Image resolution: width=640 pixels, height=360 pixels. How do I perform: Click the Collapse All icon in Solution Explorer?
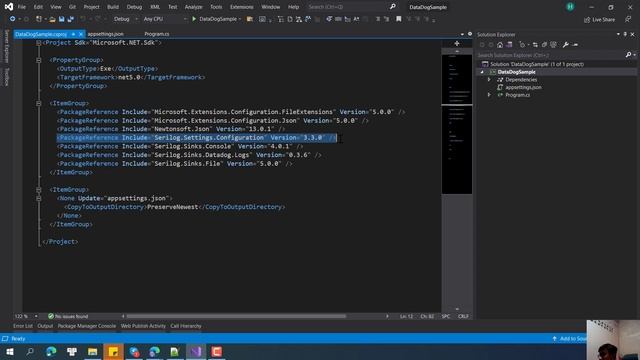click(x=544, y=45)
